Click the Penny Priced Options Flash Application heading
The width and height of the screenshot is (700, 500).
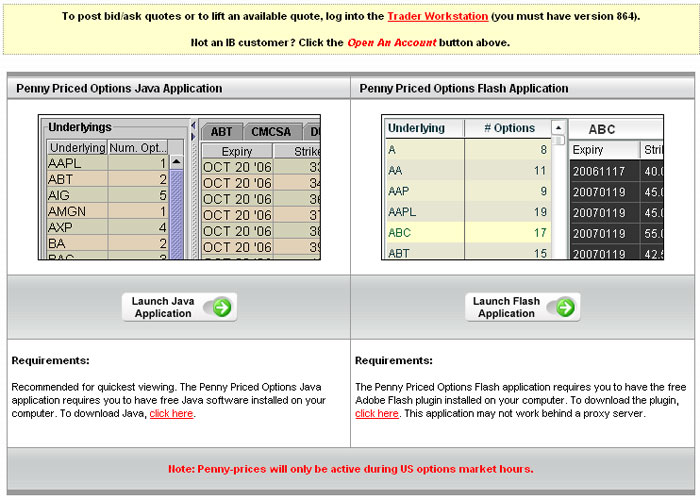pyautogui.click(x=464, y=88)
